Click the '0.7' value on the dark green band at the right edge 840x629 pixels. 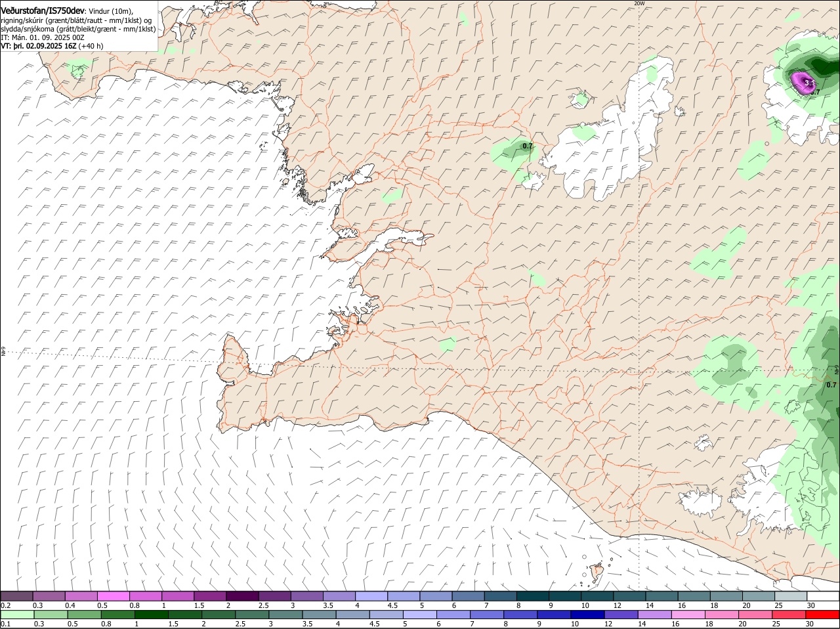[x=831, y=385]
